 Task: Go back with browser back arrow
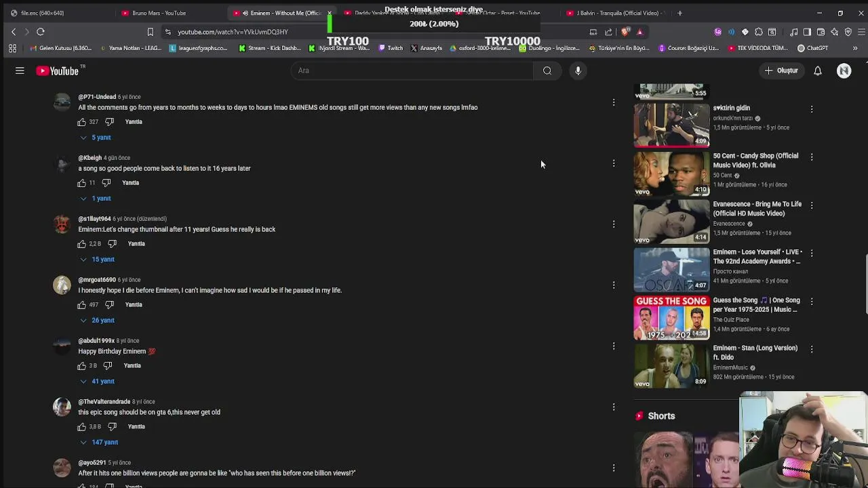click(14, 32)
